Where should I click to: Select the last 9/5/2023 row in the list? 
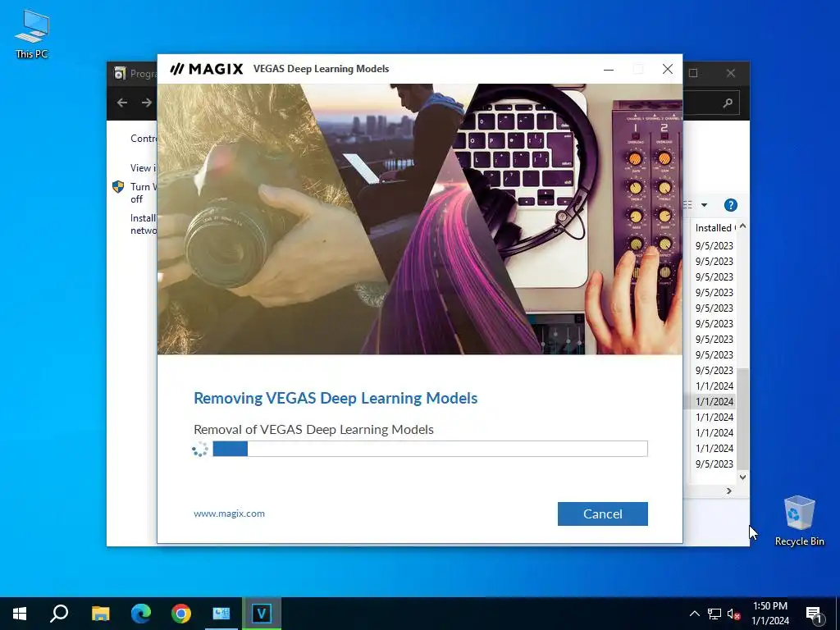click(714, 464)
